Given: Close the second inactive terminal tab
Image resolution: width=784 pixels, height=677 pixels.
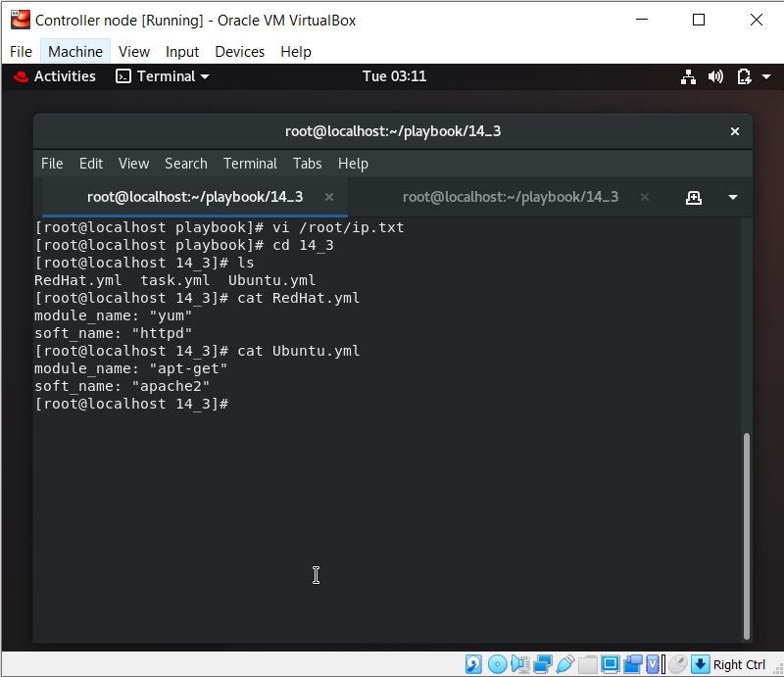Looking at the screenshot, I should pyautogui.click(x=645, y=197).
